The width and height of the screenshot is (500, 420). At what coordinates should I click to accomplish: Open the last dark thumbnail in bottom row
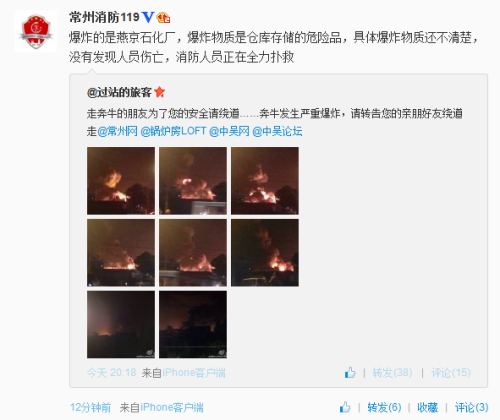tap(193, 325)
